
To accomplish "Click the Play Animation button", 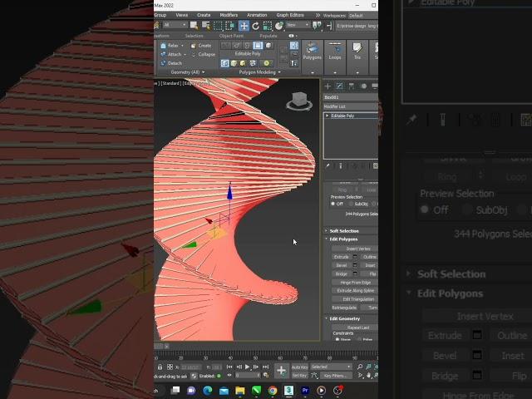I will click(248, 367).
